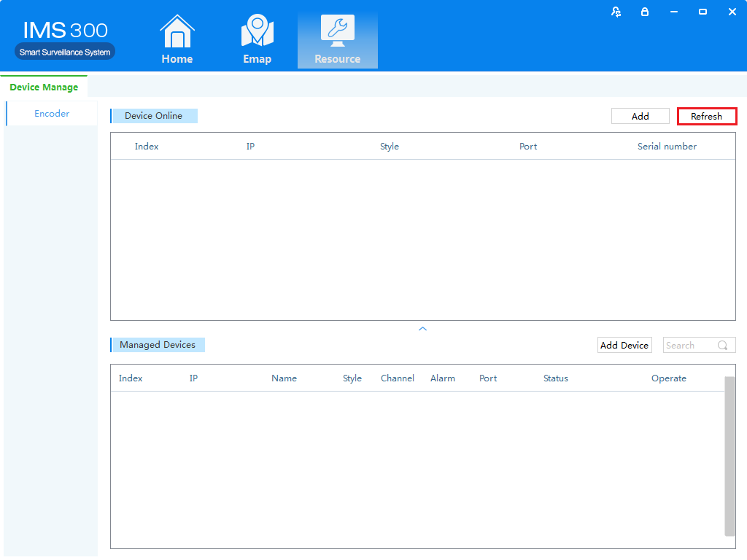Click the Managed Devices vertical scrollbar
747x560 pixels.
729,456
